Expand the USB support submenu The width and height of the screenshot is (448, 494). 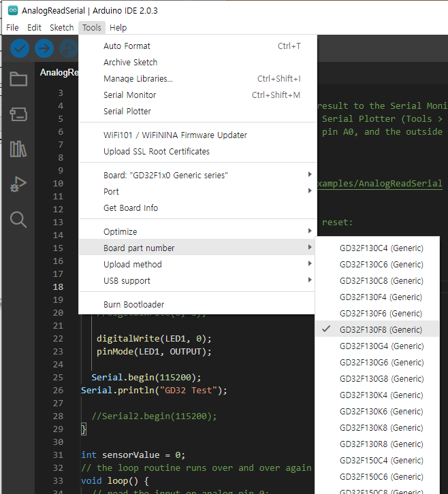pos(197,281)
